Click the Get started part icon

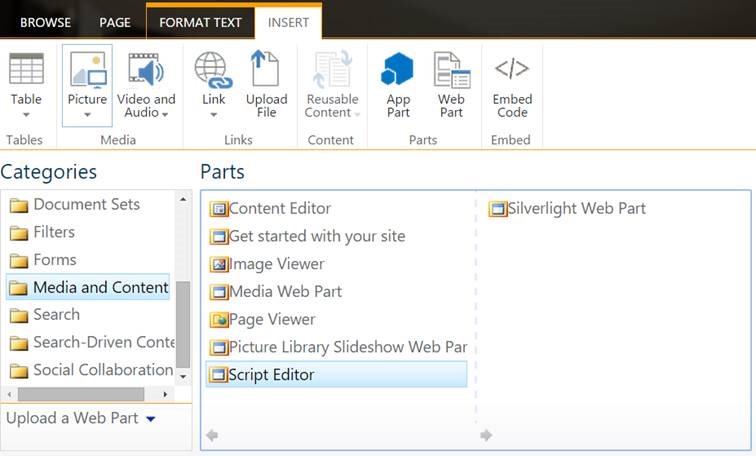click(x=219, y=237)
